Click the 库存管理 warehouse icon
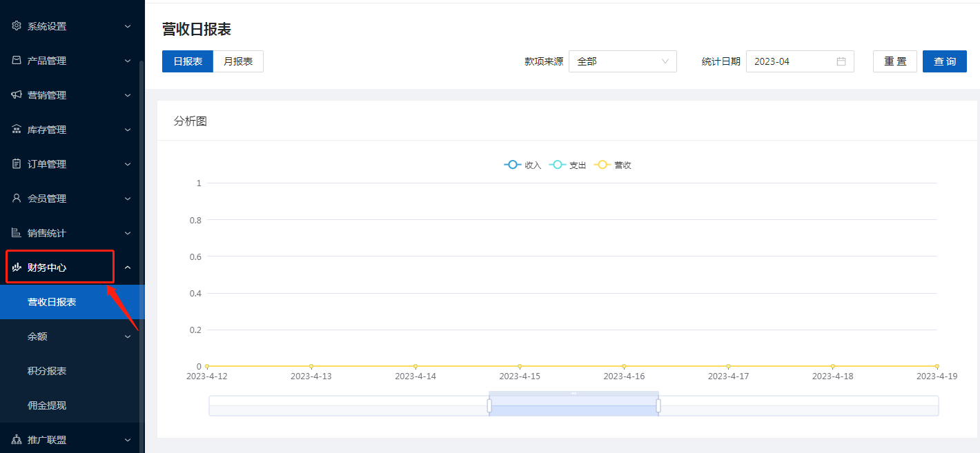 coord(17,130)
